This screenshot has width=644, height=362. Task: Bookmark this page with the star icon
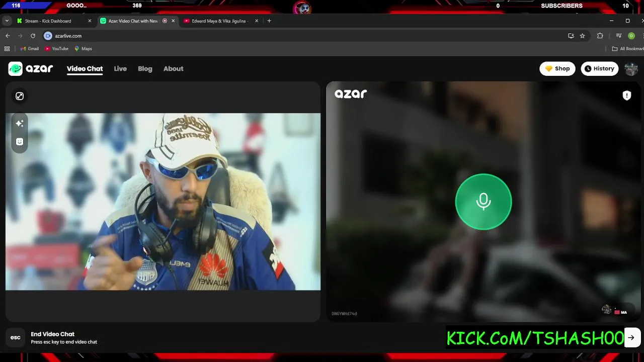(x=582, y=36)
